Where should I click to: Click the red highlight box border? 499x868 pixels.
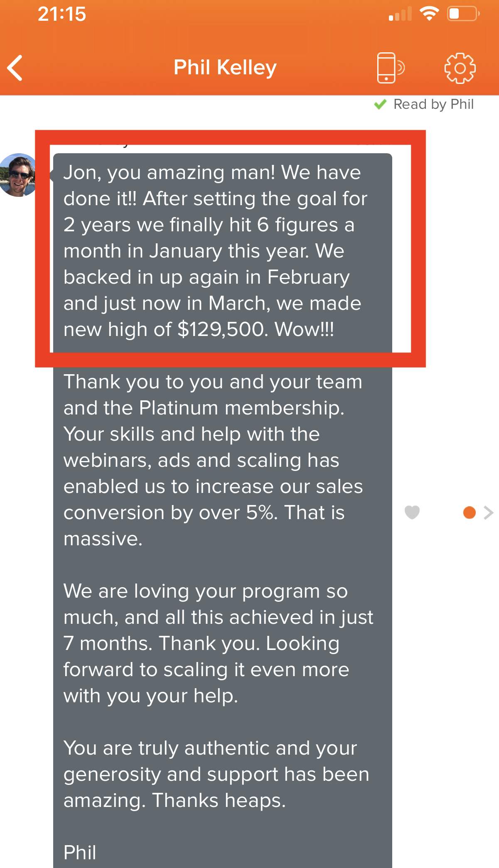(231, 137)
